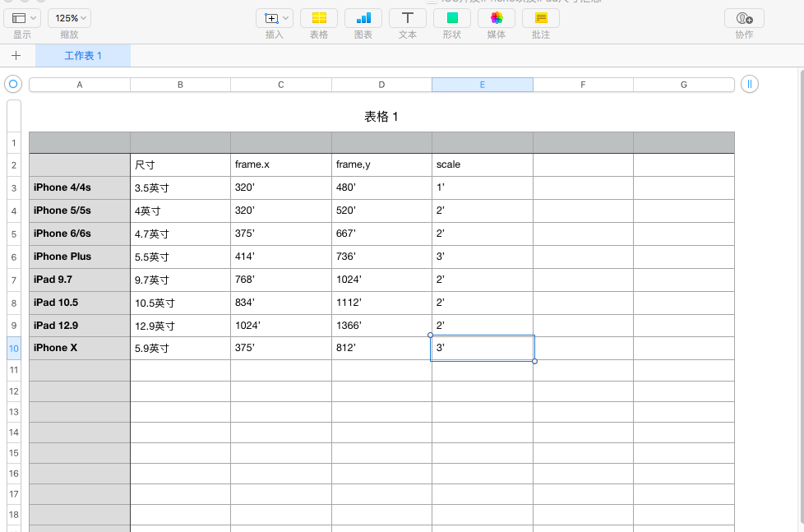The height and width of the screenshot is (532, 804).
Task: Select the iPad 10.5 cell
Action: click(x=80, y=303)
